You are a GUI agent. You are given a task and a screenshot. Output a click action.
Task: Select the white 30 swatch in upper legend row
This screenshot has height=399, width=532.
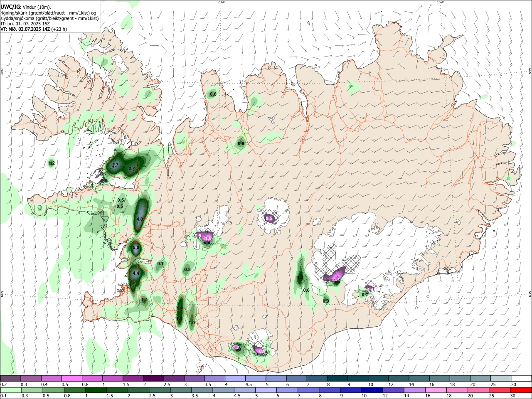(521, 378)
